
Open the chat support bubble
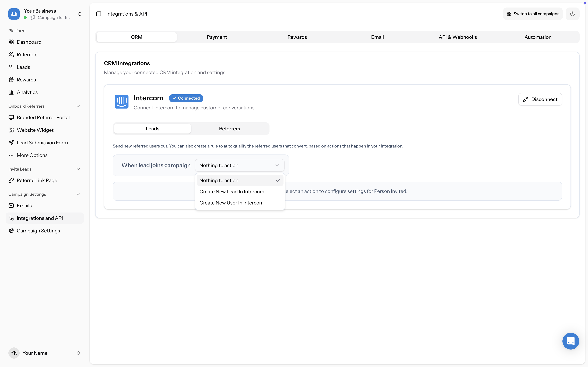[x=570, y=341]
